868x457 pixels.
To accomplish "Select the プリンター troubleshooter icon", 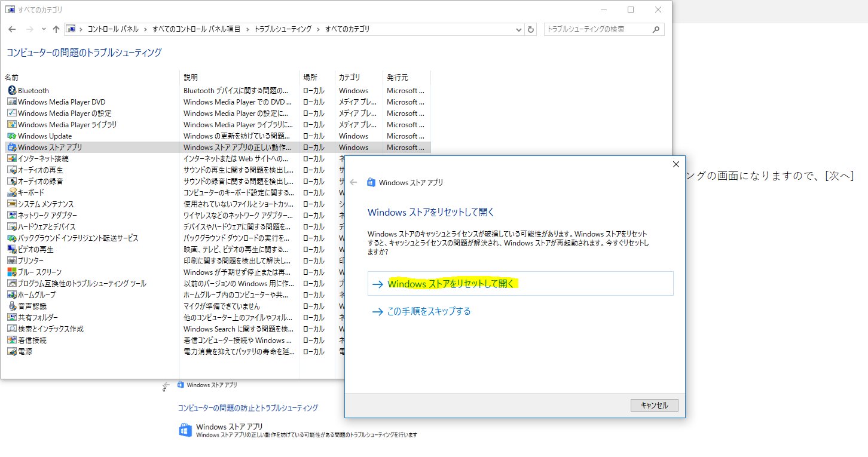I will tap(13, 260).
